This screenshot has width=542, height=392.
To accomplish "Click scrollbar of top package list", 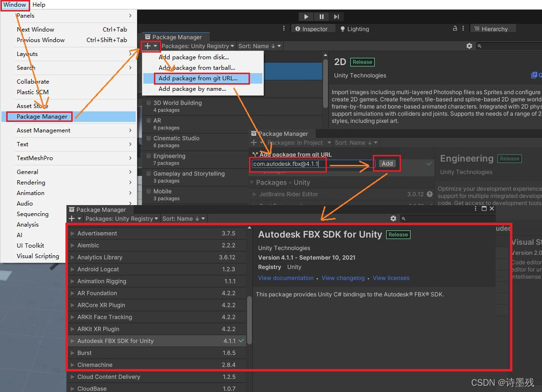I will (x=325, y=83).
